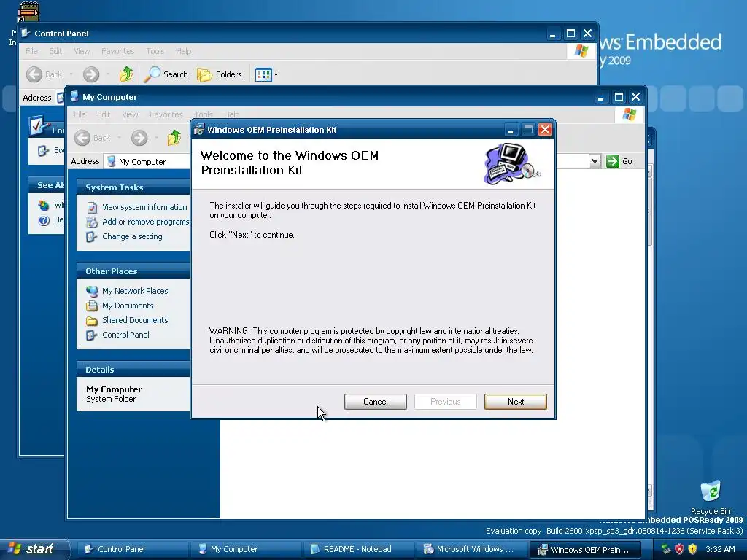Click the system clock showing 3:32 AM
Screen dimensions: 747x560
(720, 549)
